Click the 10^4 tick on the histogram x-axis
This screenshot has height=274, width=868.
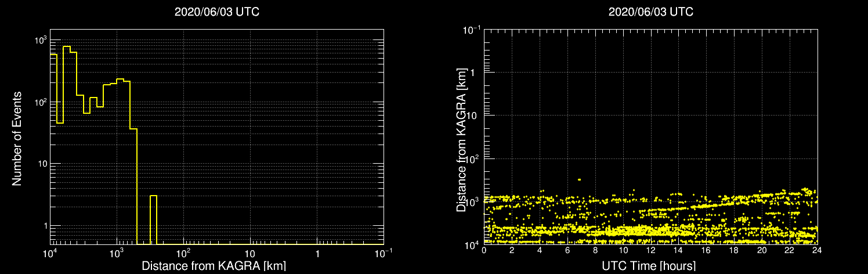pyautogui.click(x=50, y=254)
